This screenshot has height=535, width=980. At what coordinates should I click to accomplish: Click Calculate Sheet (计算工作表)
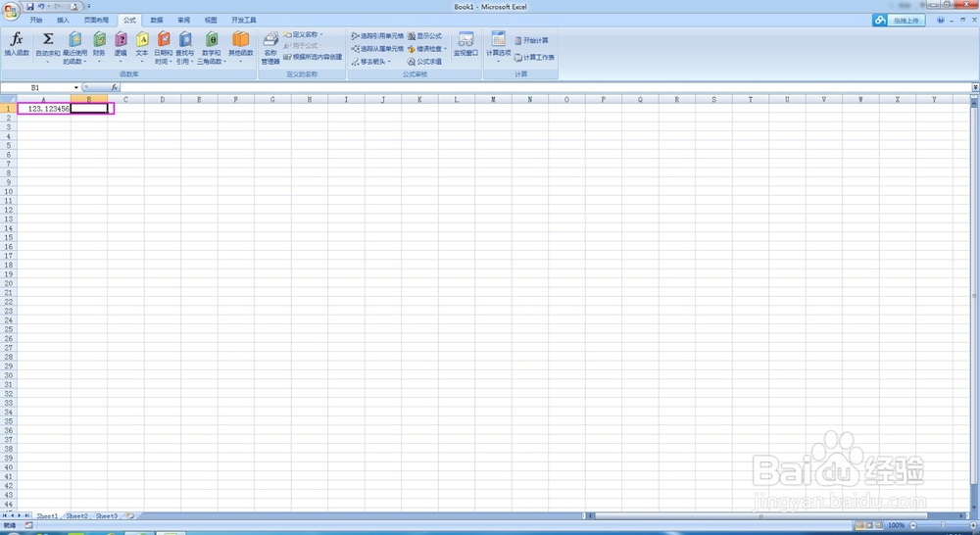(534, 58)
